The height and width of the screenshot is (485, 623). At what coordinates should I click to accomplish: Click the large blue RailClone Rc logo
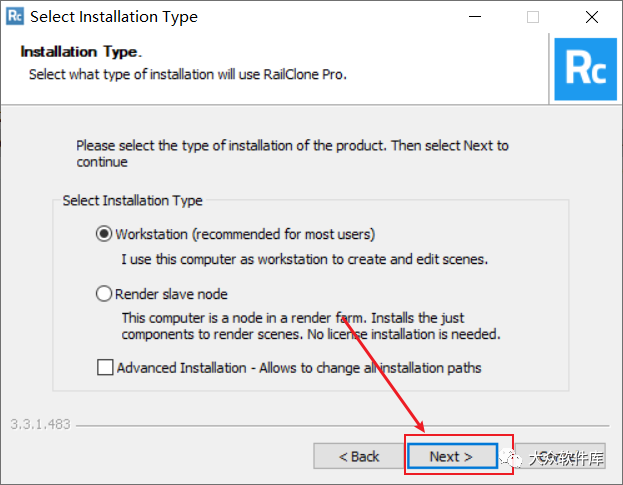click(x=586, y=69)
